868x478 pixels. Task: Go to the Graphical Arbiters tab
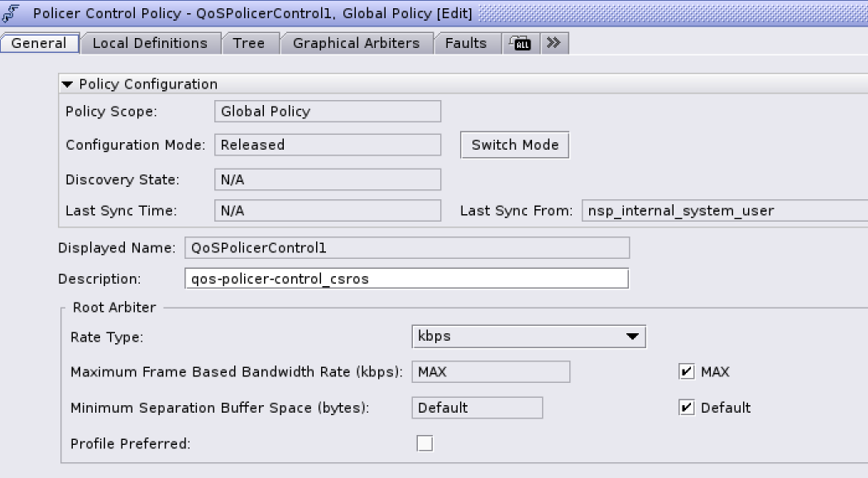coord(356,43)
